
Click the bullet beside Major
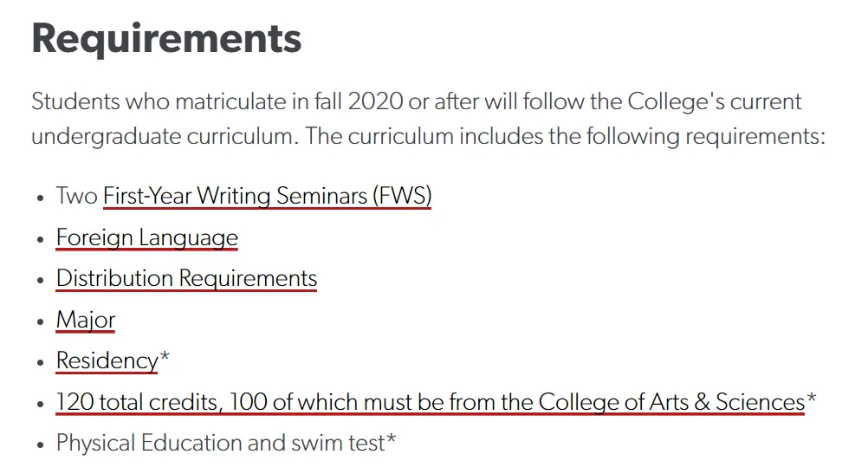tap(40, 321)
